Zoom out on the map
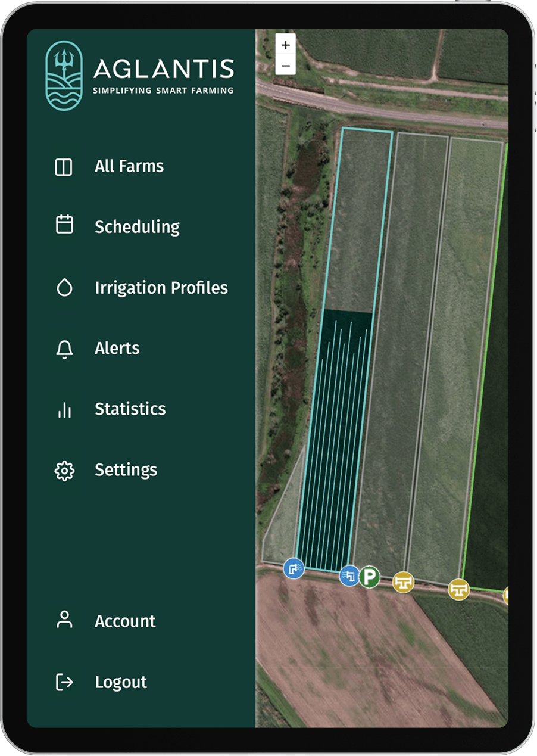The width and height of the screenshot is (537, 756). (286, 65)
